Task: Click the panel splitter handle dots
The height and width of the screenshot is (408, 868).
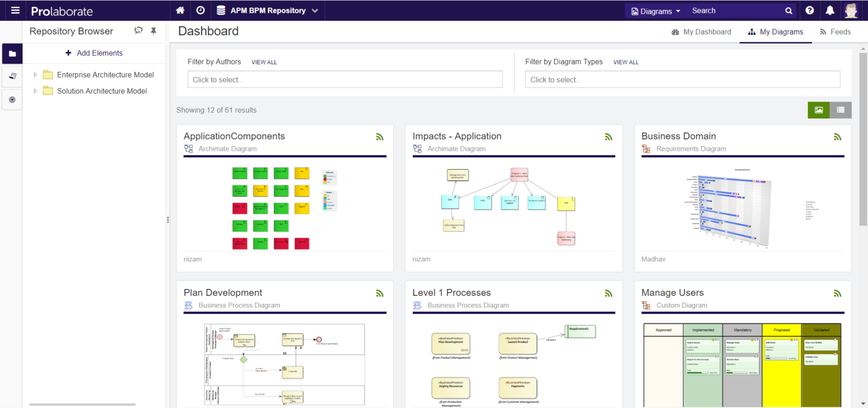Action: [168, 220]
